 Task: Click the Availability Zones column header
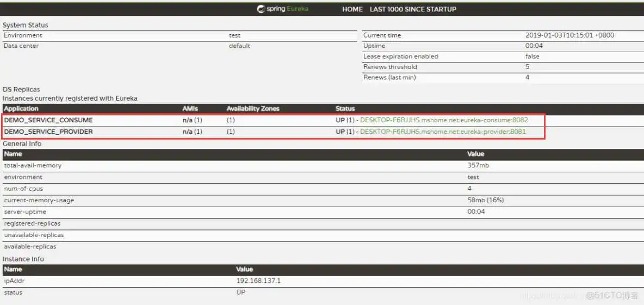coord(253,108)
